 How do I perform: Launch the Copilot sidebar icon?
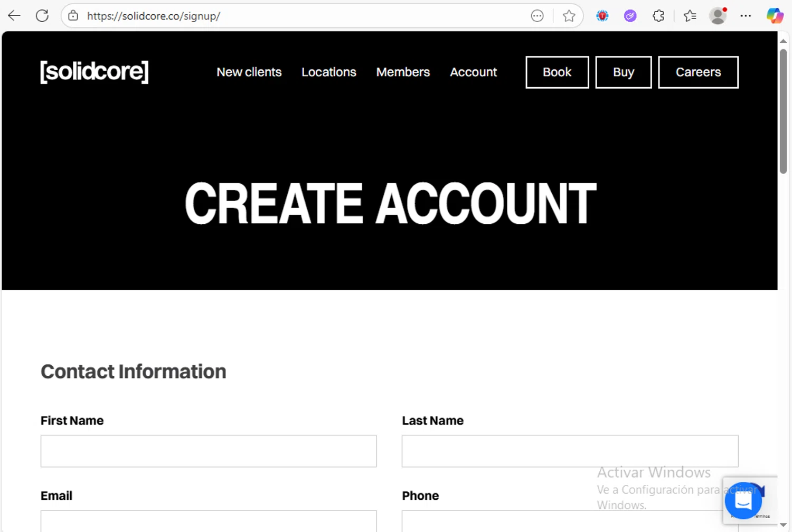pyautogui.click(x=775, y=16)
